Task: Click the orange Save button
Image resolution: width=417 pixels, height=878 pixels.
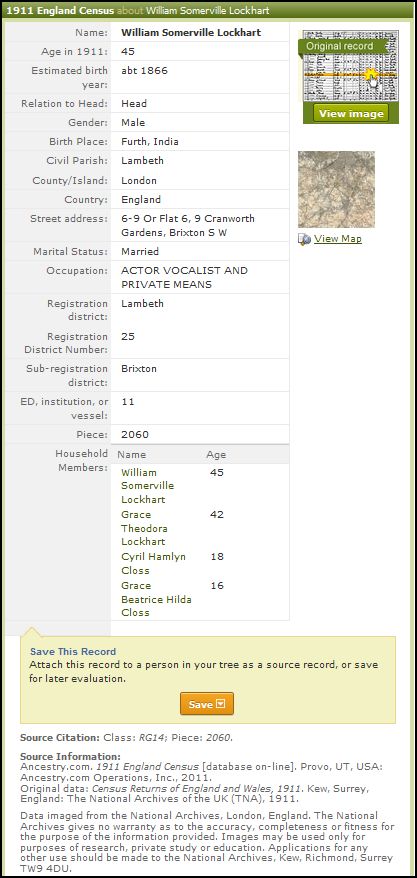Action: click(x=207, y=704)
